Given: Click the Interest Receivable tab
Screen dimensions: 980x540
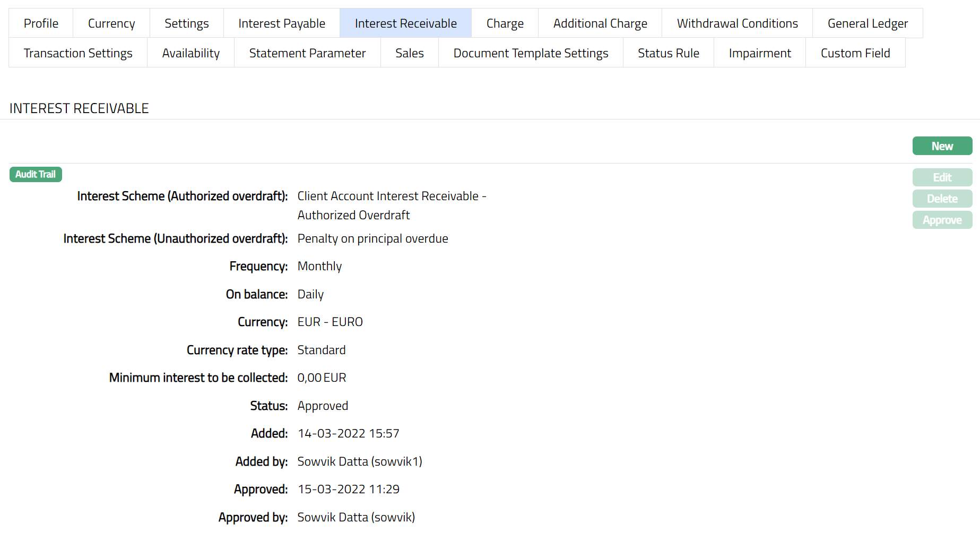Looking at the screenshot, I should [x=405, y=23].
